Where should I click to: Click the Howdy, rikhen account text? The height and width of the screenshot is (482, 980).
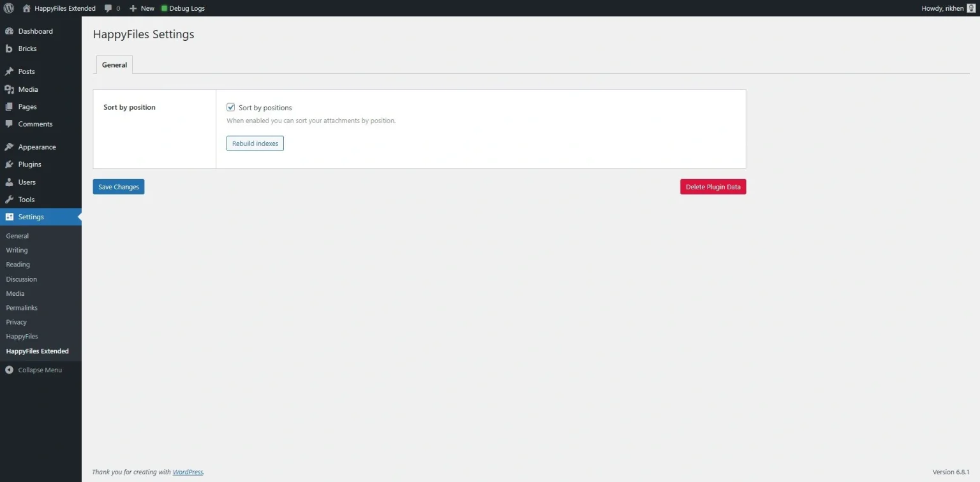(943, 8)
